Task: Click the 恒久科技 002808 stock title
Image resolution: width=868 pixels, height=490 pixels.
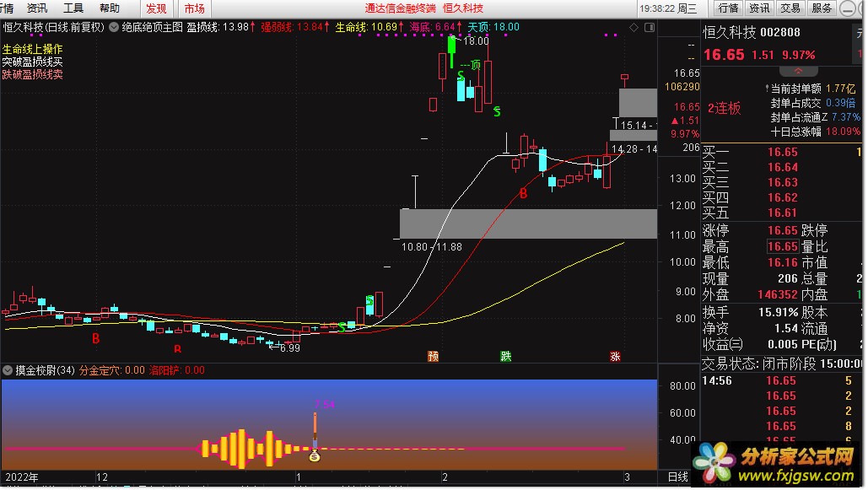Action: pos(752,32)
